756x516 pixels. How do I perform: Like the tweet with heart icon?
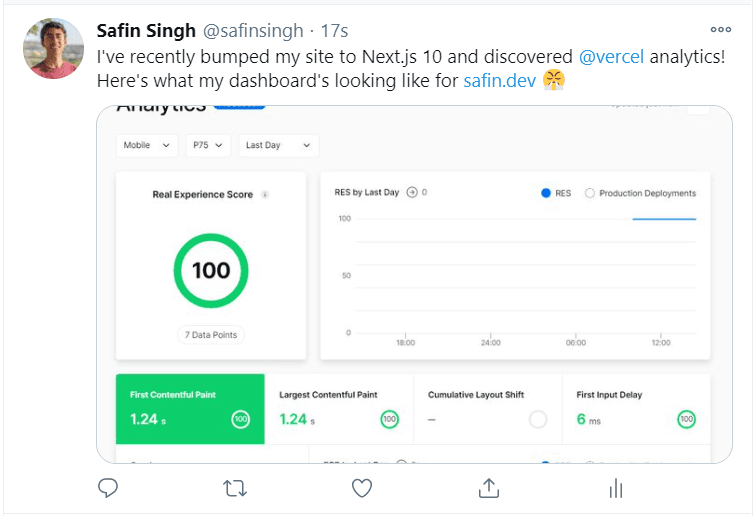point(362,488)
